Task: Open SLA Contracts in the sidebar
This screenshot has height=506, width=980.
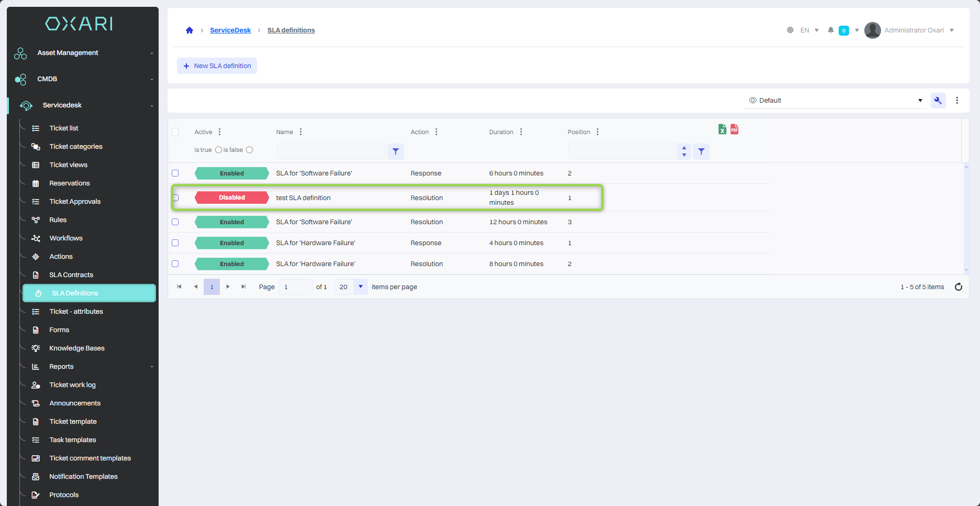Action: [71, 275]
